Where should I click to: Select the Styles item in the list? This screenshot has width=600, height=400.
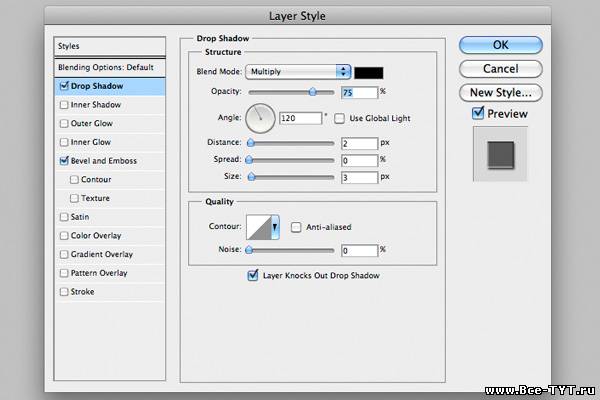coord(110,46)
